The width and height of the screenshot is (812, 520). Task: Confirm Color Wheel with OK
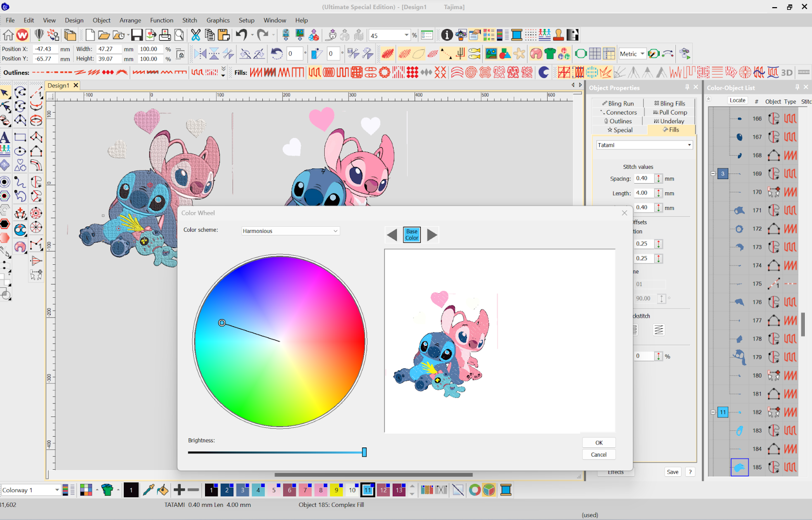point(599,443)
